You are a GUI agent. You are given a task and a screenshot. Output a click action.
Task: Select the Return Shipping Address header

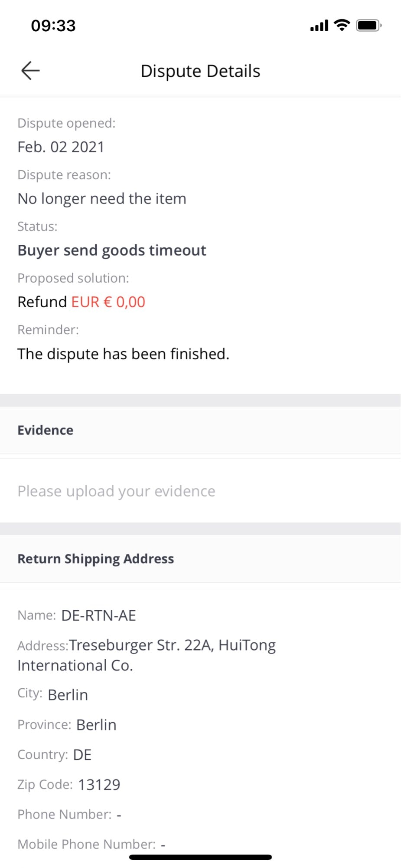(95, 559)
